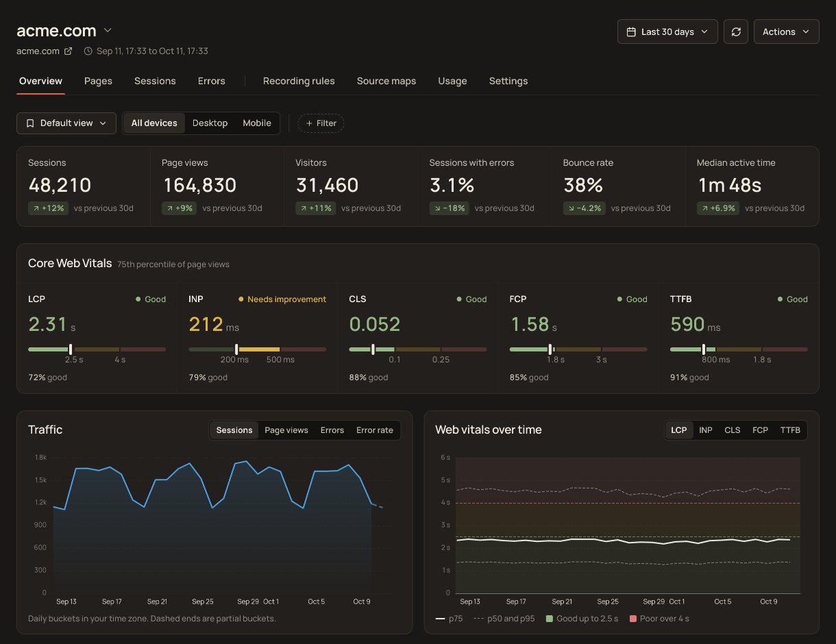
Task: Open acme.com external link icon
Action: coord(68,51)
